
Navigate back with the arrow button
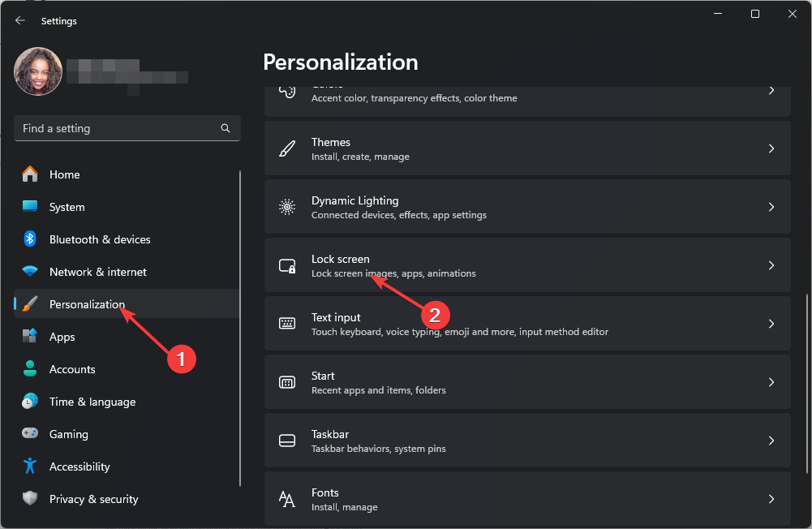tap(20, 21)
